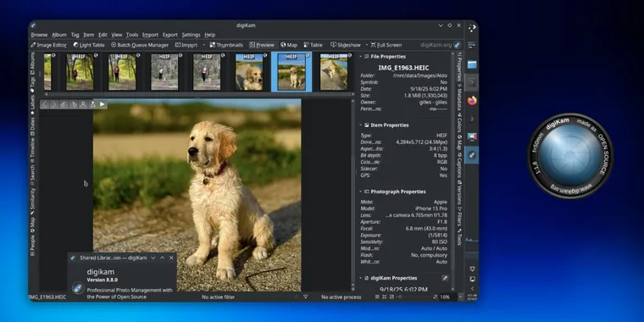This screenshot has height=322, width=644.
Task: Click the tool icon in digiKam Properties header
Action: click(x=445, y=278)
